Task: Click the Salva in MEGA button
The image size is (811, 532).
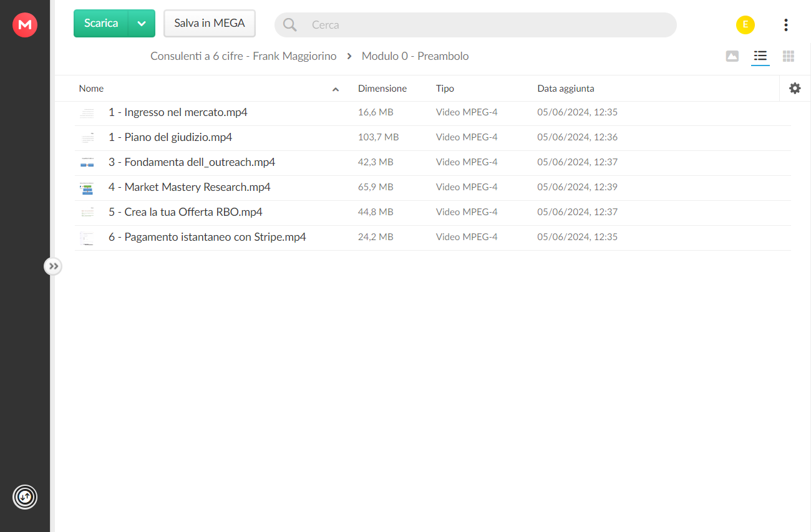Action: (x=210, y=24)
